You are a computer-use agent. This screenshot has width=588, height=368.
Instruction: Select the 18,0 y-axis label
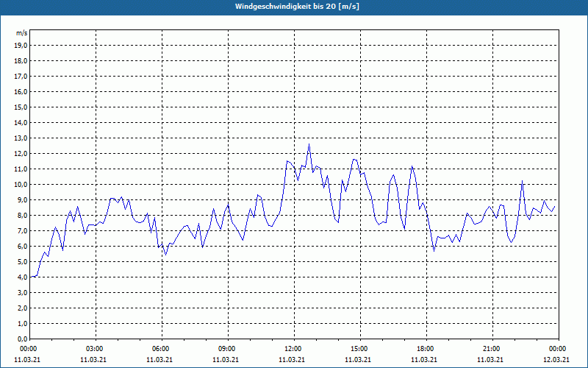click(x=20, y=61)
